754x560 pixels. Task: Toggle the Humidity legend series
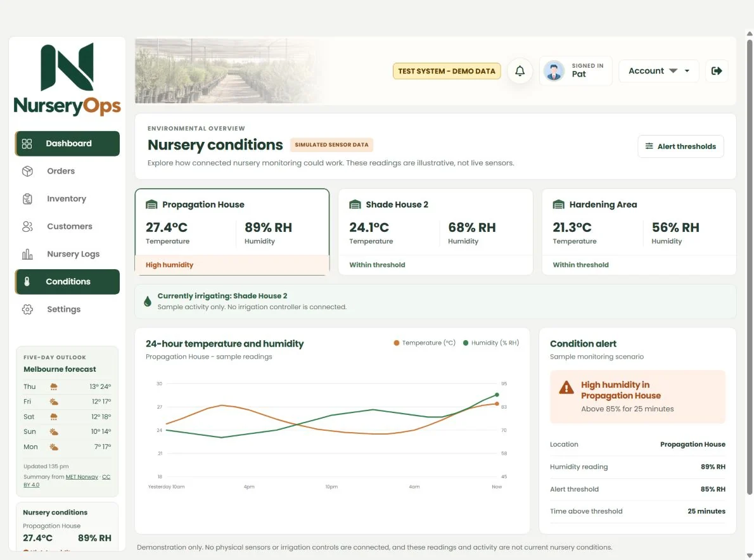pos(491,343)
